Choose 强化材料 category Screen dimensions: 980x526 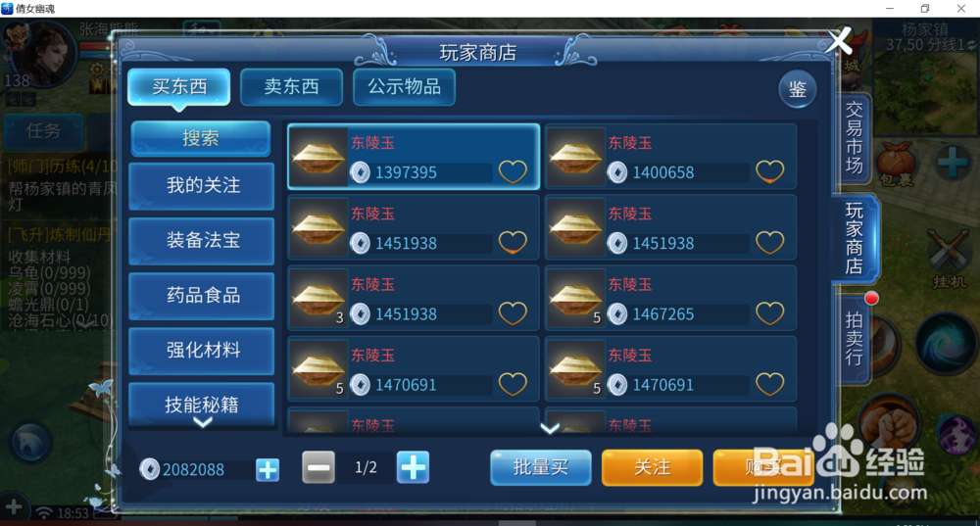202,351
